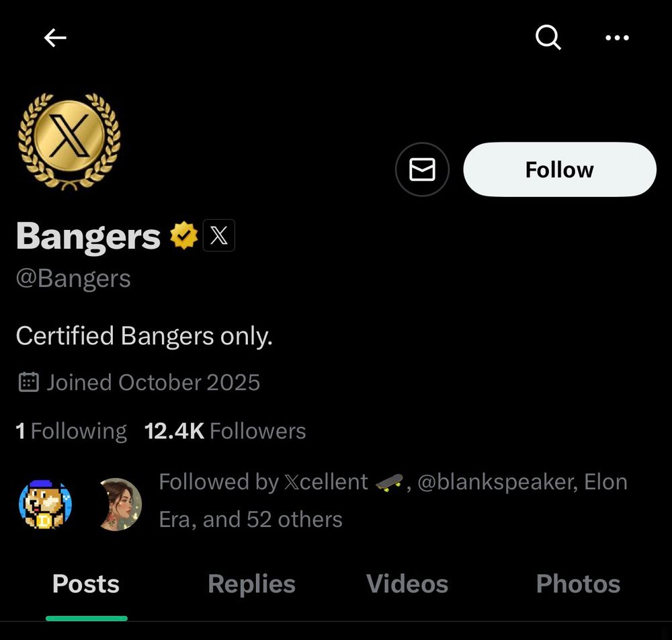Tap the skateboard emoji in followed-by line
The image size is (672, 640).
(389, 483)
